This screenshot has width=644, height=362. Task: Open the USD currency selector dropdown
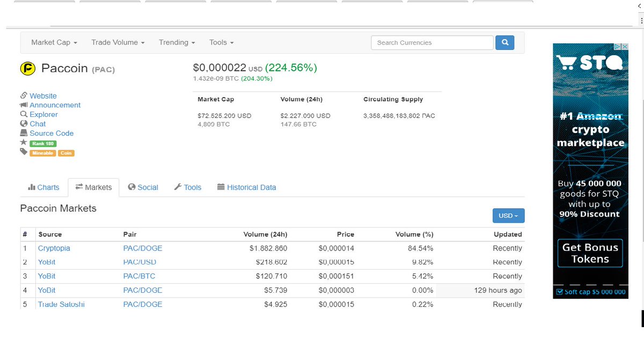[x=508, y=216]
